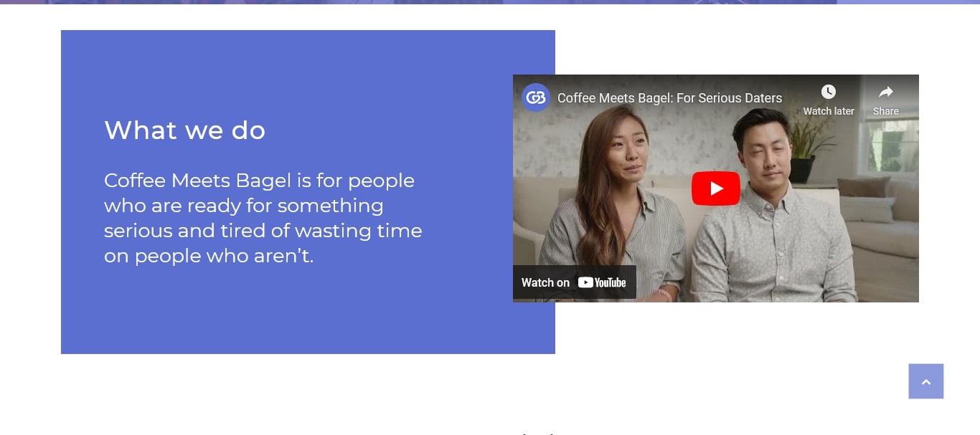980x435 pixels.
Task: Click the YouTube logo in video overlay
Action: point(602,282)
